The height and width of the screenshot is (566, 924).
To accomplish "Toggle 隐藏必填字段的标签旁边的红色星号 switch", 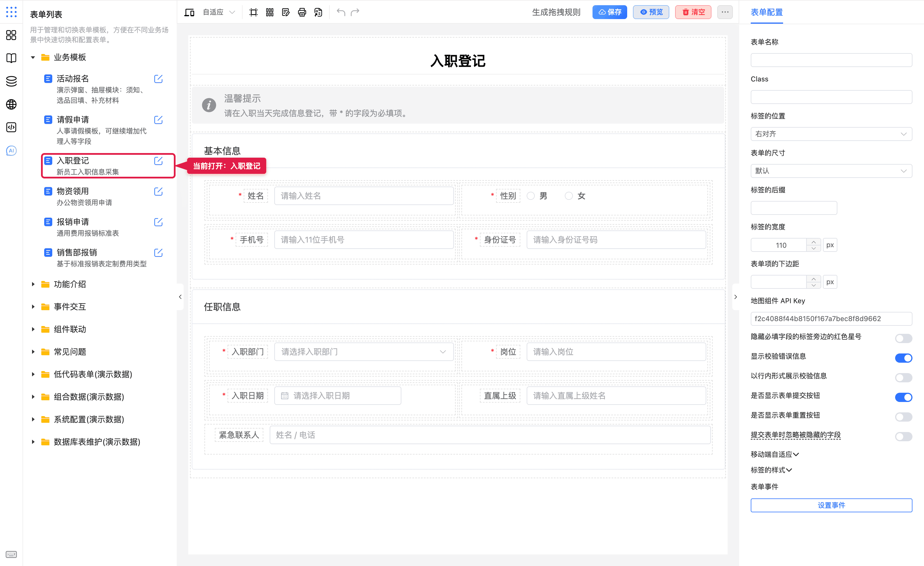I will pos(903,338).
